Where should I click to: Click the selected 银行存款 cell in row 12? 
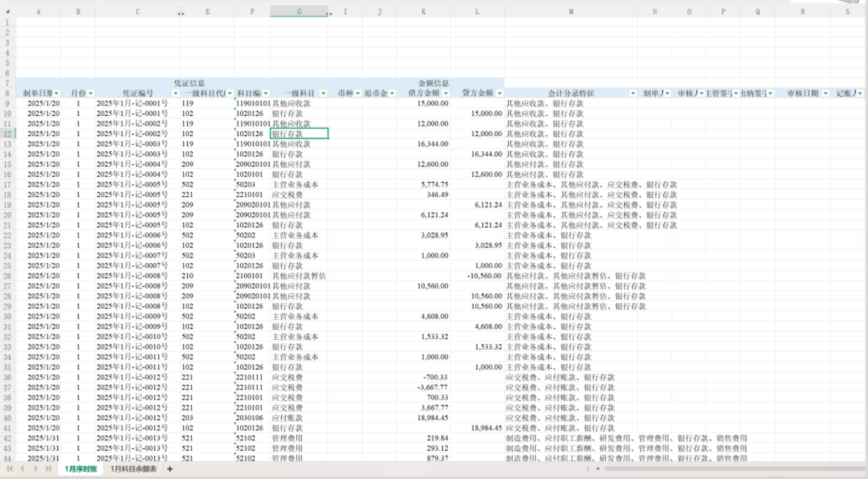[x=299, y=134]
